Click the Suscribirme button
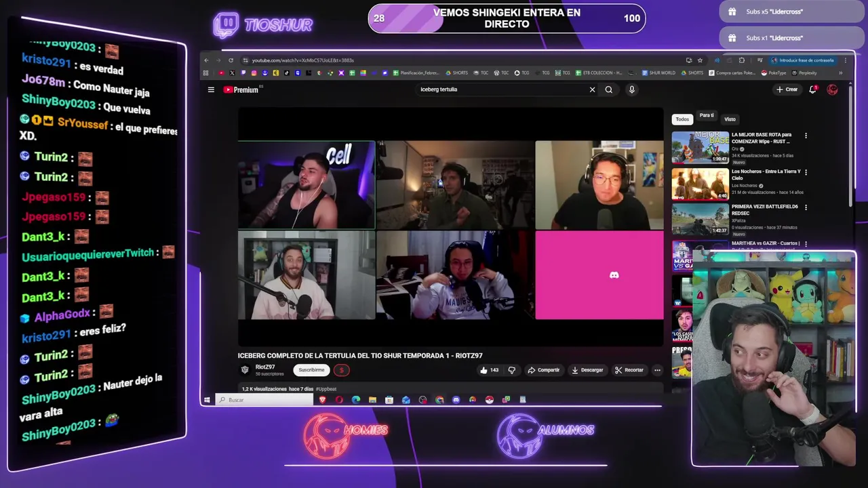 (311, 370)
